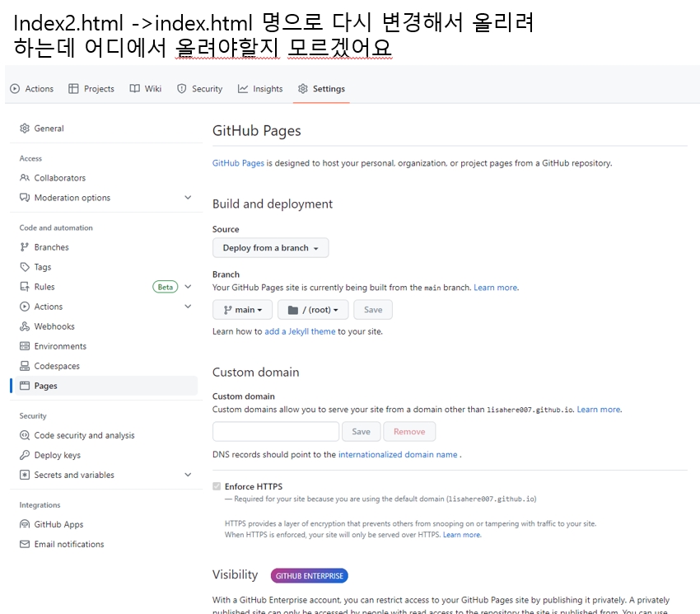
Task: Select Pages in the settings sidebar
Action: pos(105,386)
